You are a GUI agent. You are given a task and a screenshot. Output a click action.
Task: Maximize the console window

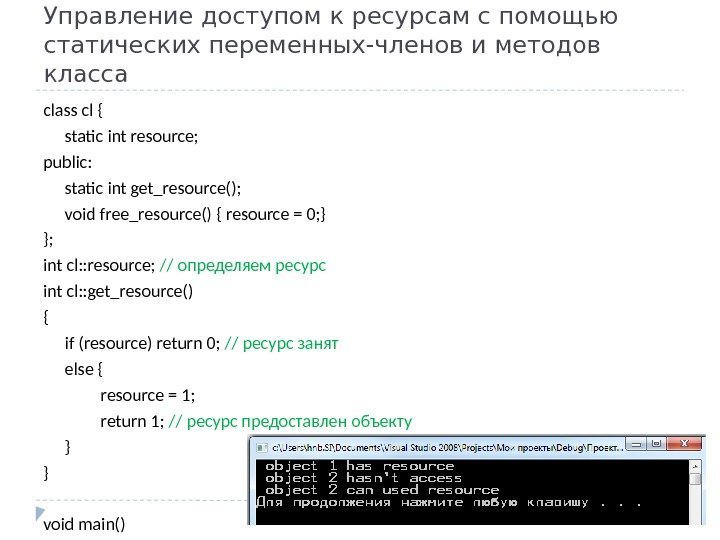(x=656, y=444)
